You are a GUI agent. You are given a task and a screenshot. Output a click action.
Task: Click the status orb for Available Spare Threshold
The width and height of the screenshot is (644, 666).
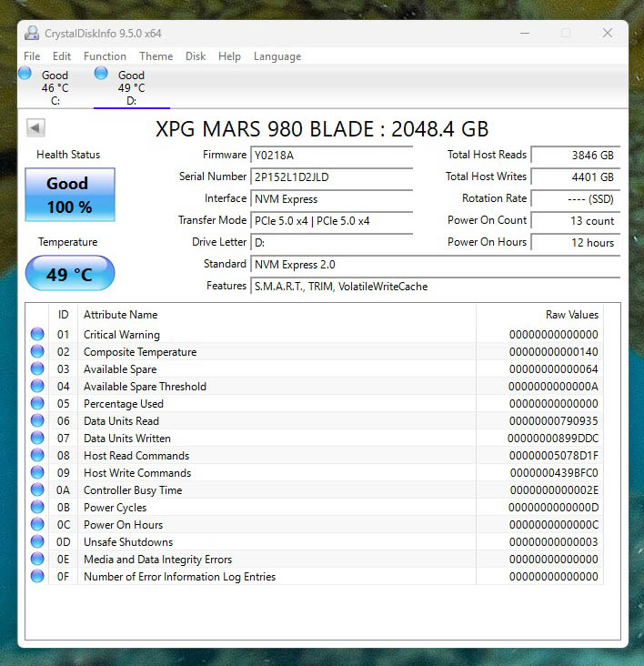37,386
